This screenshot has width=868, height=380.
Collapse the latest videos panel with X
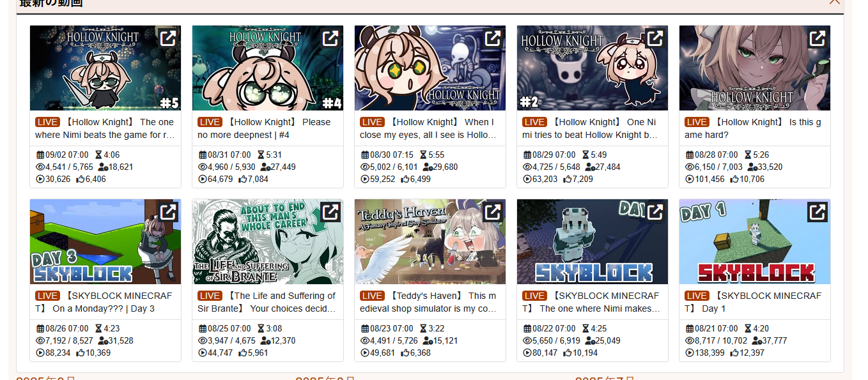tap(835, 2)
